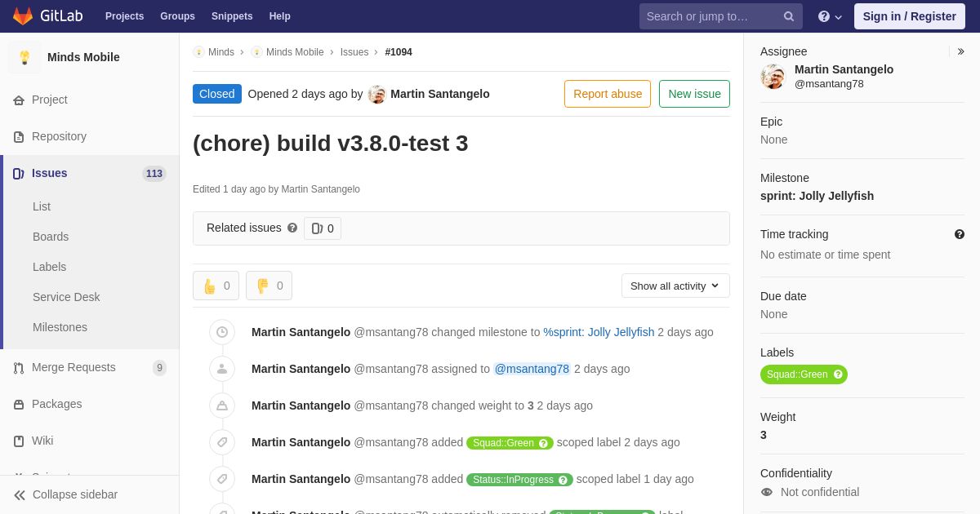Screen dimensions: 980x514
Task: Click the Packages icon in sidebar
Action: [x=19, y=405]
